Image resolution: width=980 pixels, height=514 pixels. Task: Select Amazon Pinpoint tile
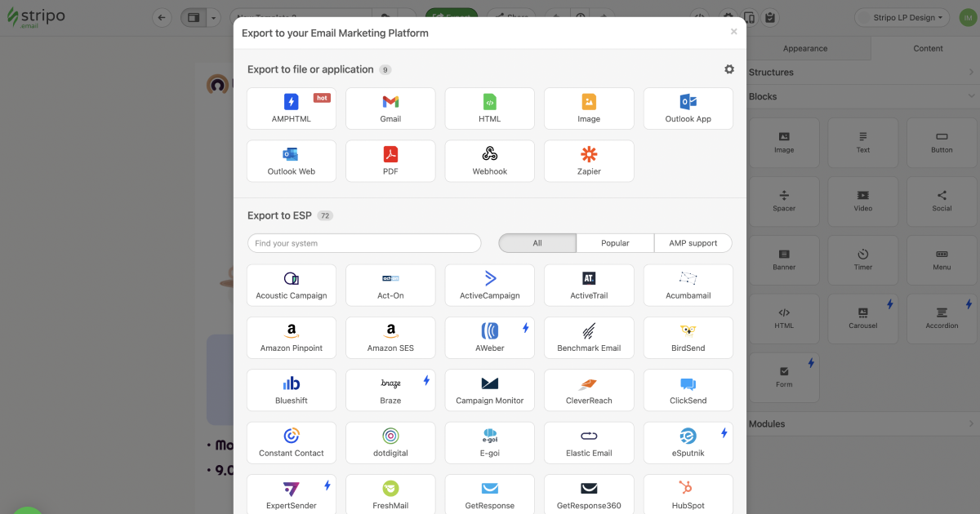292,338
